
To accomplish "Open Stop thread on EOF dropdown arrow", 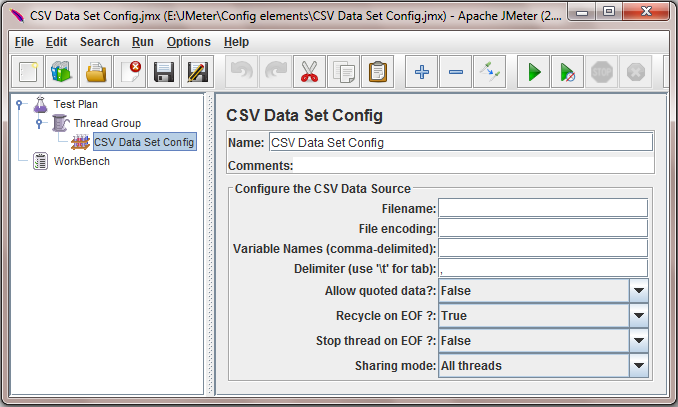I will pyautogui.click(x=639, y=340).
